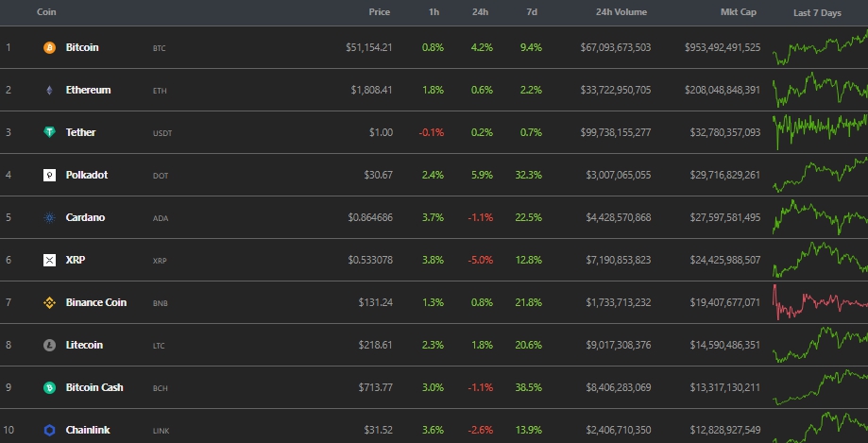The height and width of the screenshot is (443, 868).
Task: Click the Litecoin grey logo icon
Action: point(49,346)
